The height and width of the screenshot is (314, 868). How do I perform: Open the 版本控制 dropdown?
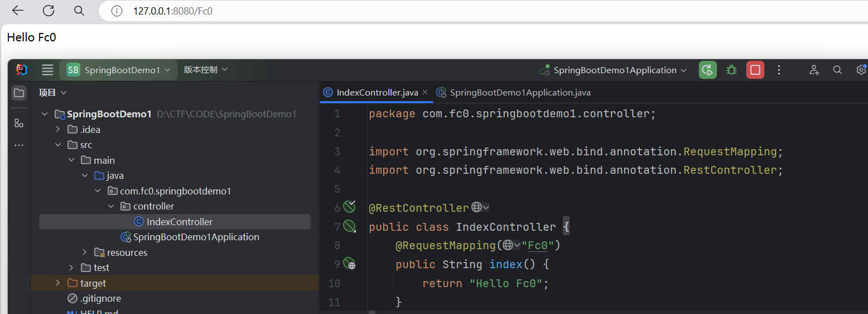pos(206,70)
